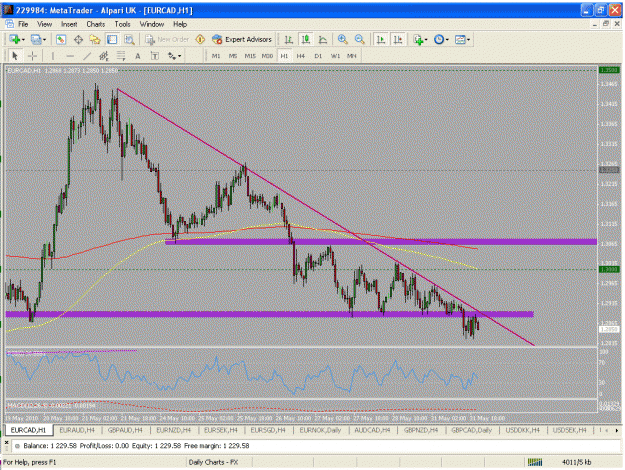
Task: Choose the vertical line drawing tool
Action: pyautogui.click(x=53, y=56)
